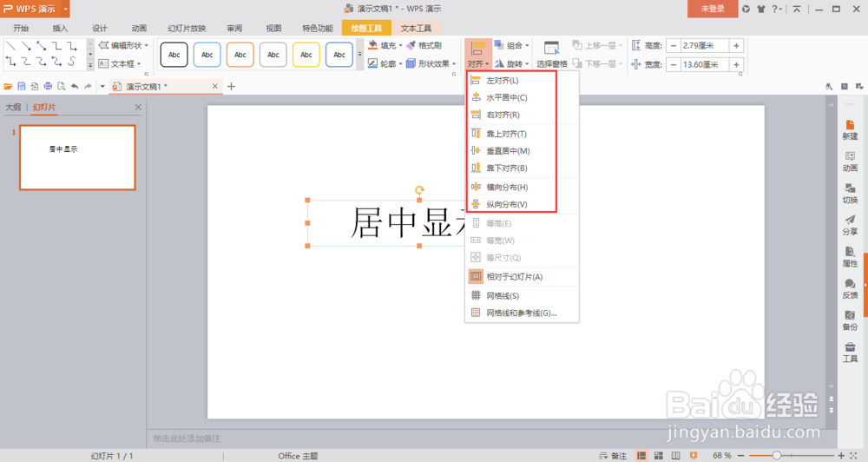
Task: Switch to slide sorter view icon
Action: (658, 455)
